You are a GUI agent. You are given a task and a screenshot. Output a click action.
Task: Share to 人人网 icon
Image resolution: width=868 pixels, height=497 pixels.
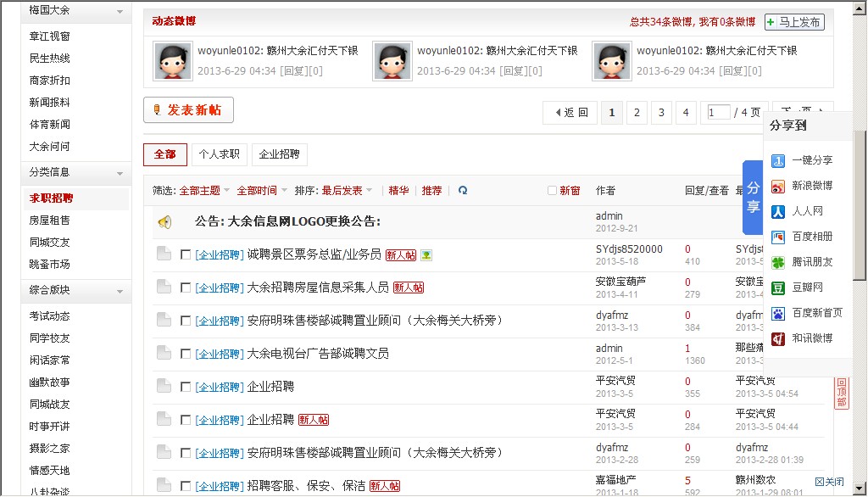click(778, 212)
